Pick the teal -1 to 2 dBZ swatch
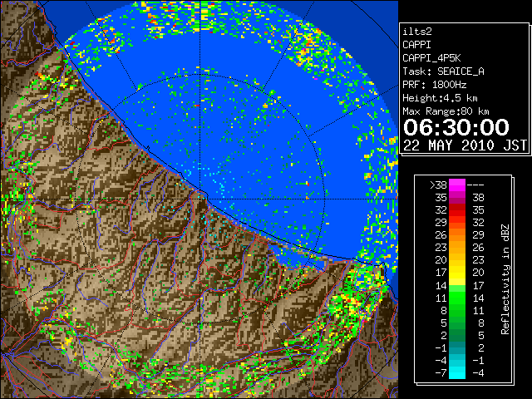 tap(457, 347)
